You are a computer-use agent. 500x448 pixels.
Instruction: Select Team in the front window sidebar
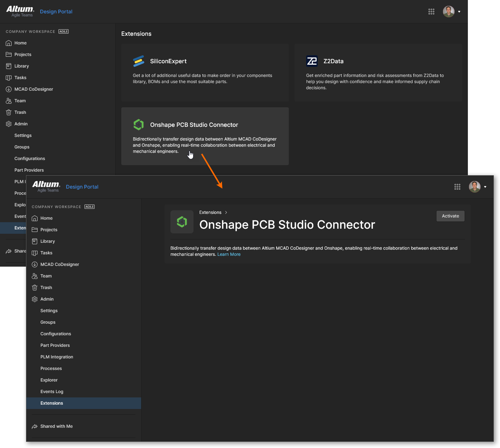(x=83, y=276)
